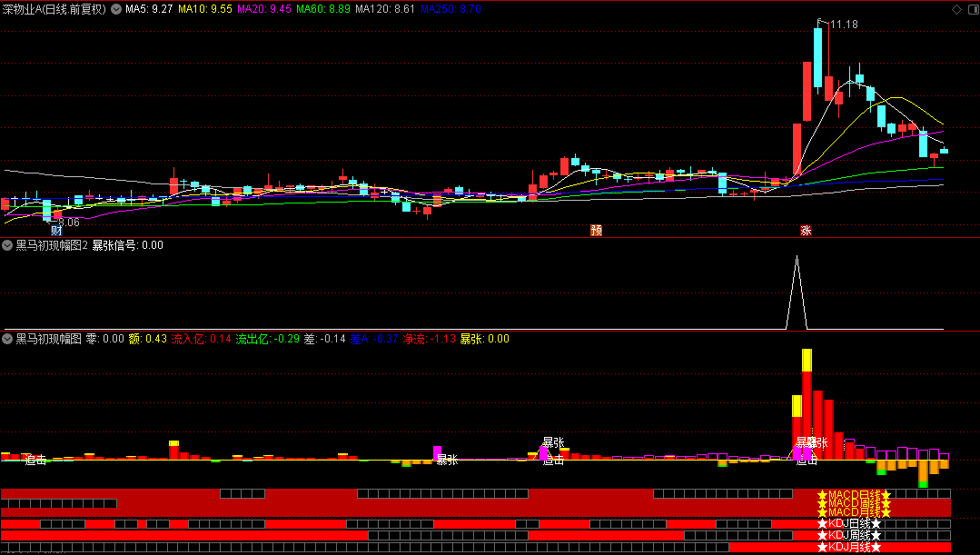
Task: Click the 差A: -0.37 value
Action: point(374,339)
